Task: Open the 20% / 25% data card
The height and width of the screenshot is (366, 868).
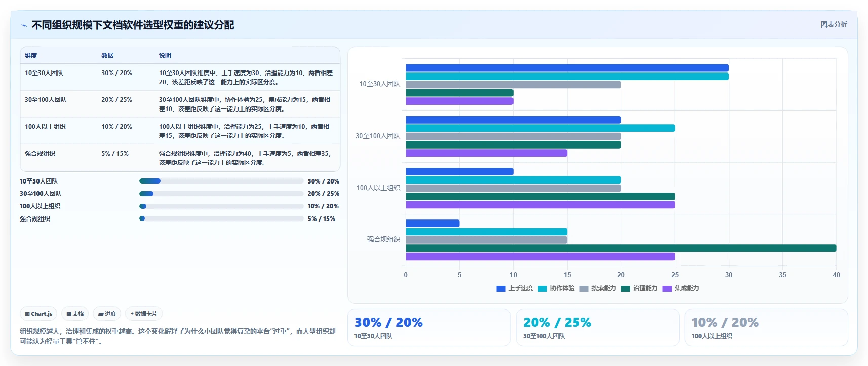Action: point(598,327)
